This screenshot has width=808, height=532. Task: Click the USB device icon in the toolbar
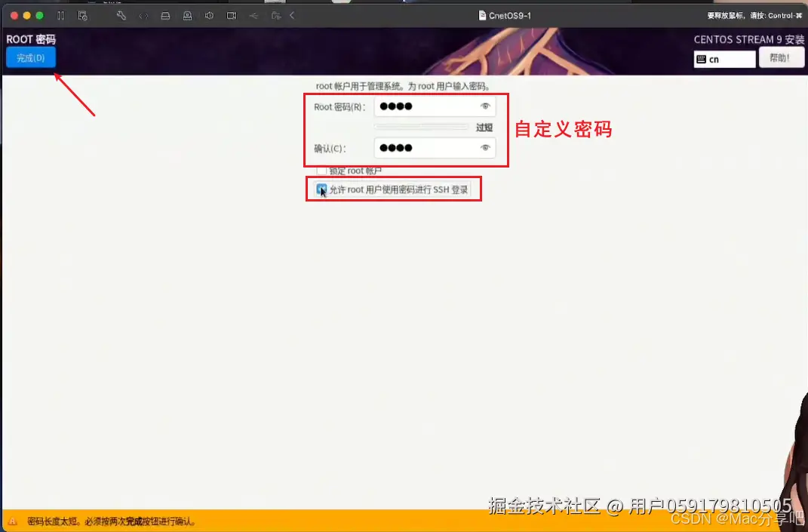pyautogui.click(x=254, y=15)
